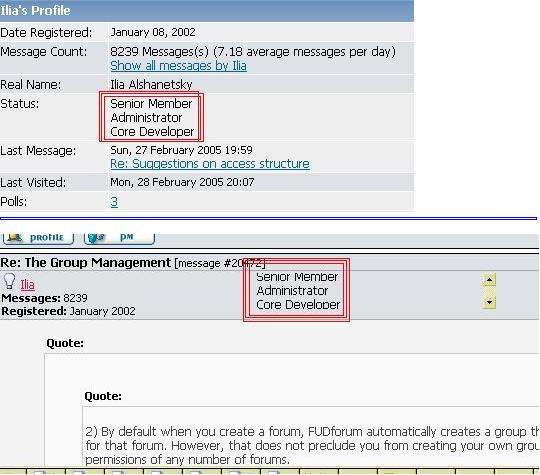Click the down arrow in message header

click(489, 303)
